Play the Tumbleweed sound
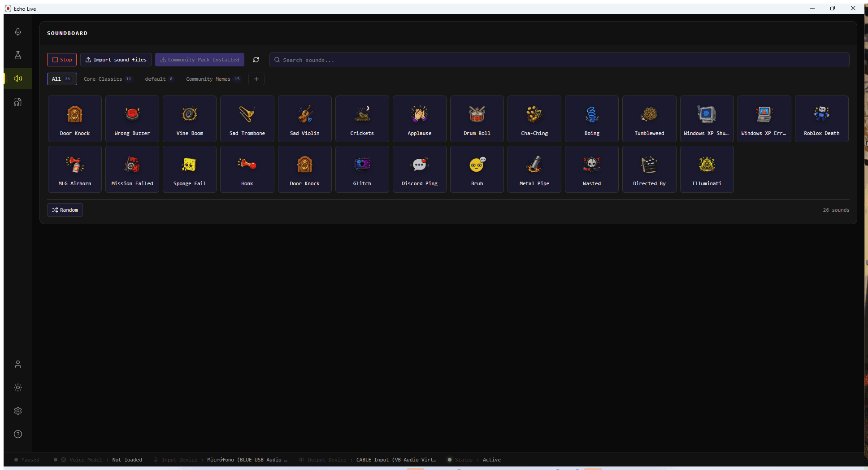The height and width of the screenshot is (470, 868). (x=649, y=119)
